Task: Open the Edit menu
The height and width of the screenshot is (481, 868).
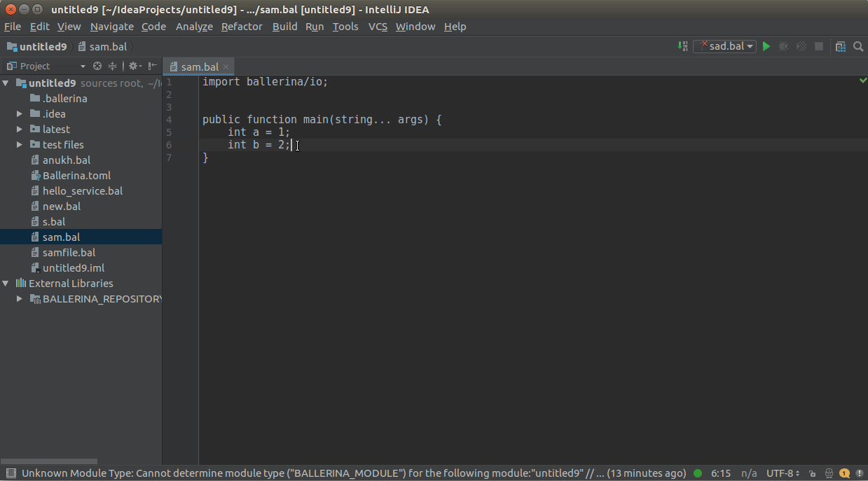Action: click(39, 27)
